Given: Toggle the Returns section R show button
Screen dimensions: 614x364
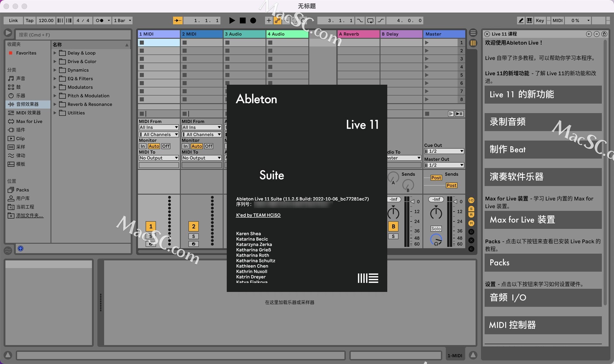Looking at the screenshot, I should click(471, 215).
